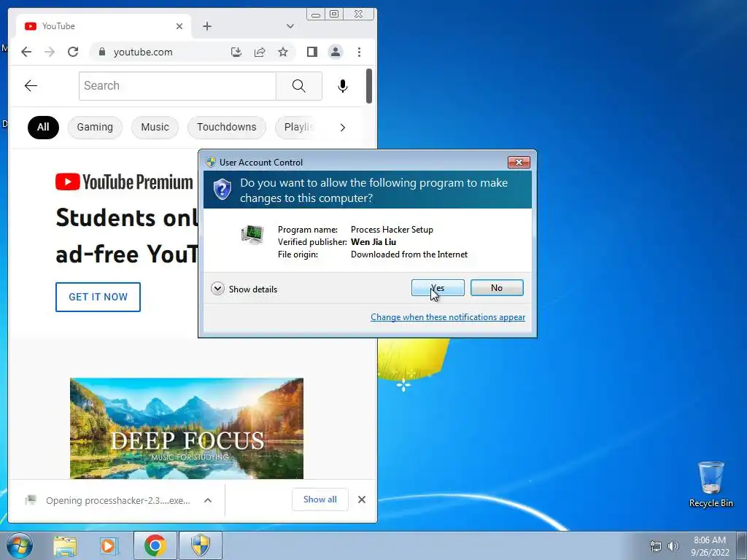The image size is (747, 560).
Task: Click the share page icon in address bar
Action: pyautogui.click(x=260, y=52)
